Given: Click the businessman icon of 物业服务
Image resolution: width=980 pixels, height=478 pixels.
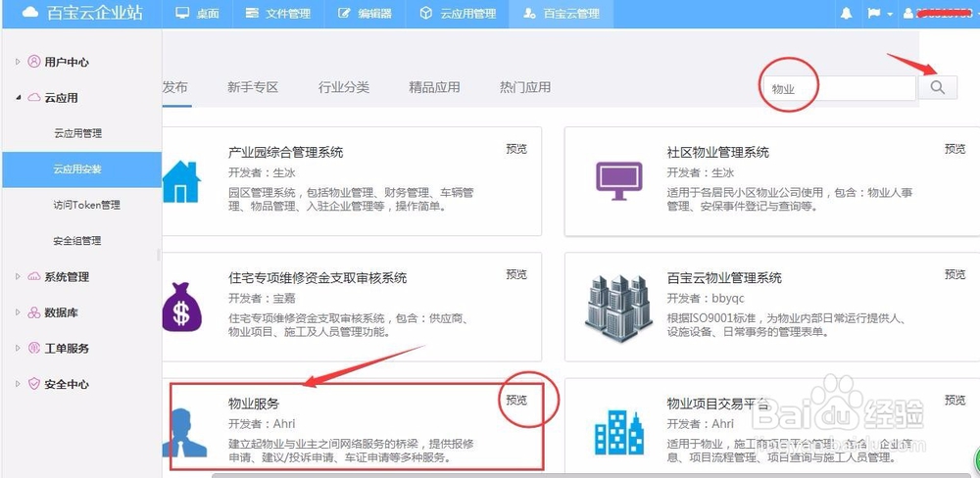Looking at the screenshot, I should click(x=184, y=432).
